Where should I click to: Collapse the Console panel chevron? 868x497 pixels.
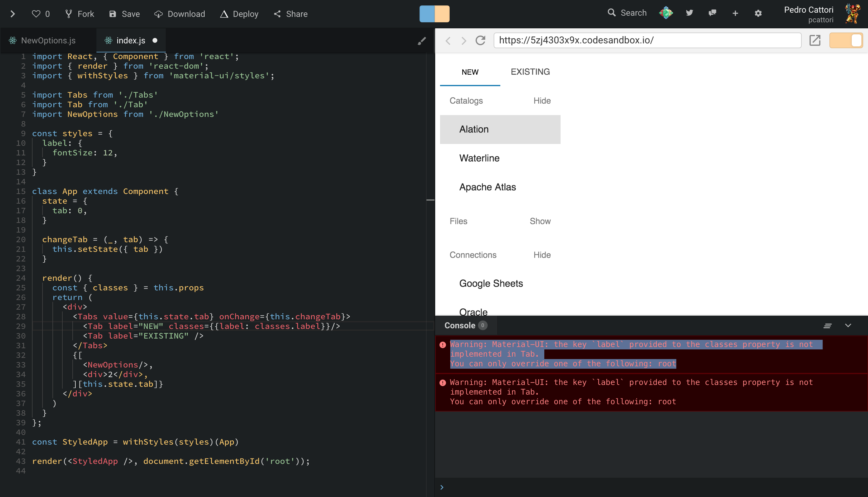(848, 325)
